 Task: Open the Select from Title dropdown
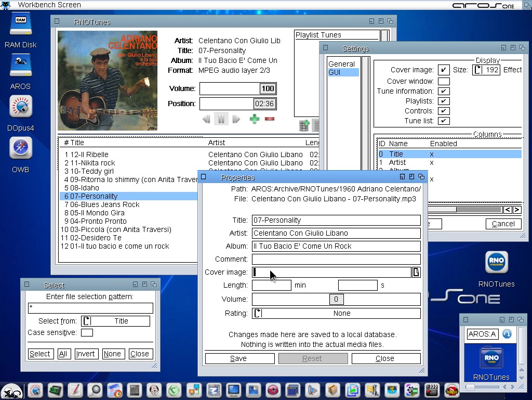(115, 321)
